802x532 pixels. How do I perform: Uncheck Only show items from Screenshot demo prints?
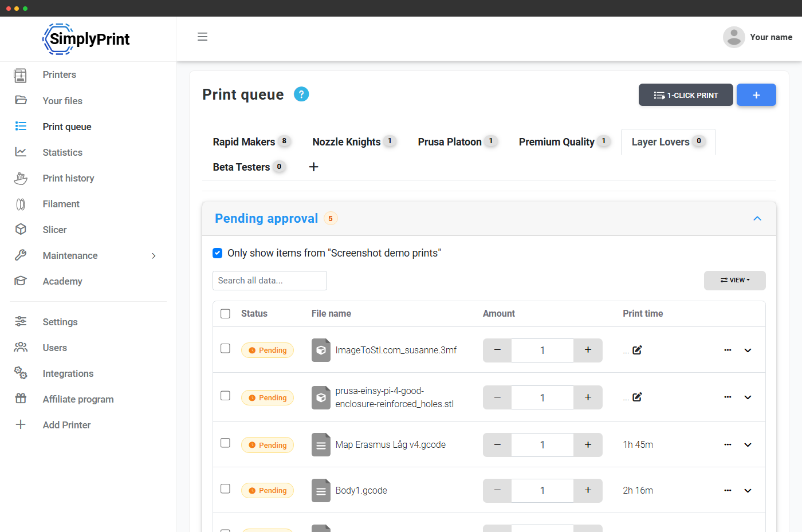pos(218,253)
